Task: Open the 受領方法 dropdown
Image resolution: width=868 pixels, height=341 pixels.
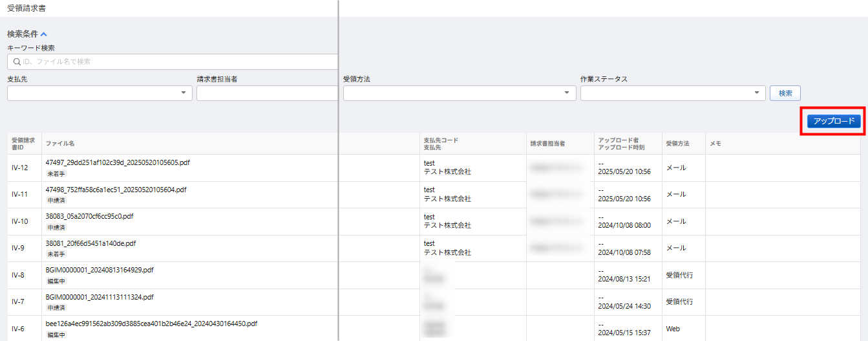Action: pyautogui.click(x=460, y=93)
